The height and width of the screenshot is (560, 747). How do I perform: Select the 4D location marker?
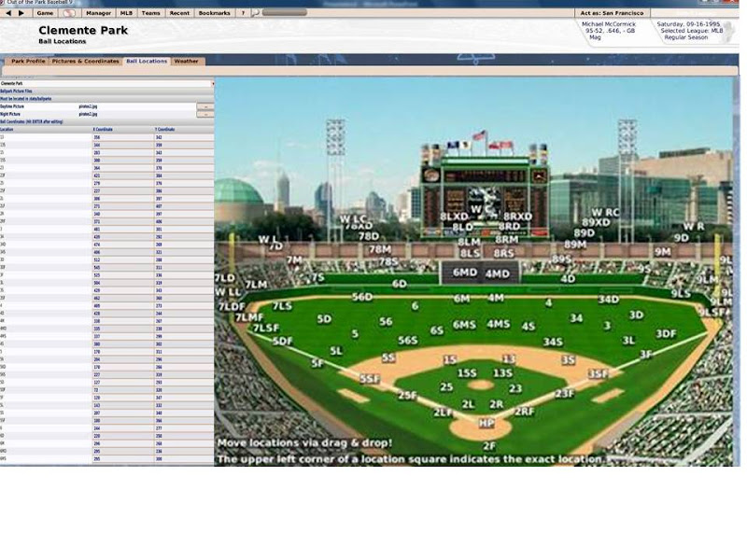pyautogui.click(x=568, y=278)
